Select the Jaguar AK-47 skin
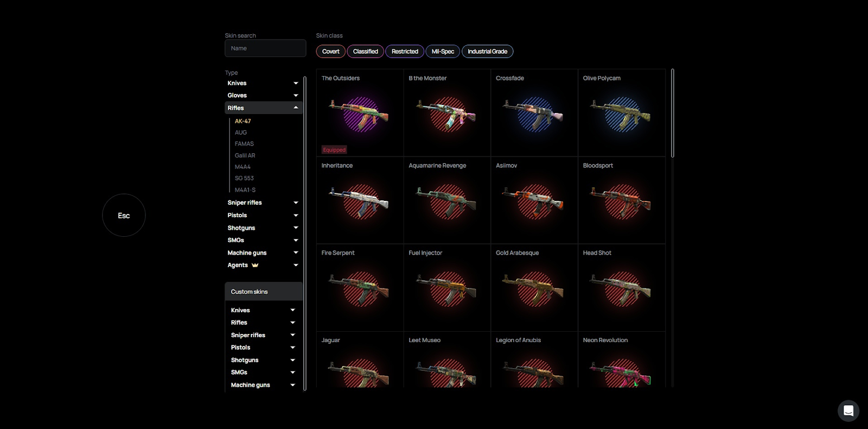The height and width of the screenshot is (429, 868). pos(360,360)
